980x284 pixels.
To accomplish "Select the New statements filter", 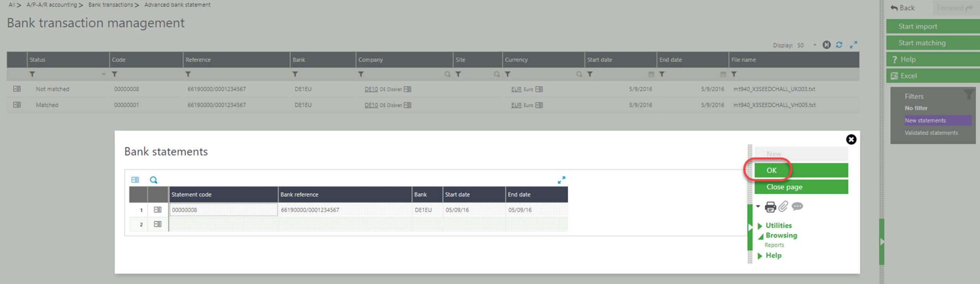I will click(x=925, y=121).
